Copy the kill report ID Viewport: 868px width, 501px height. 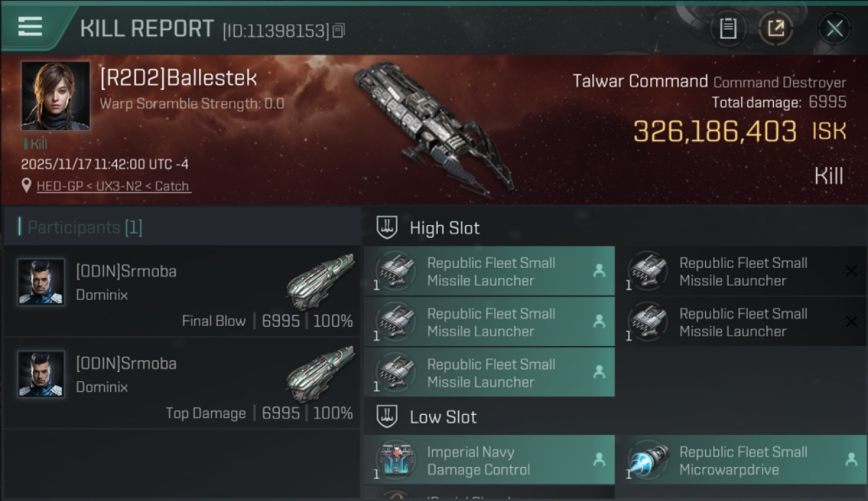tap(339, 31)
